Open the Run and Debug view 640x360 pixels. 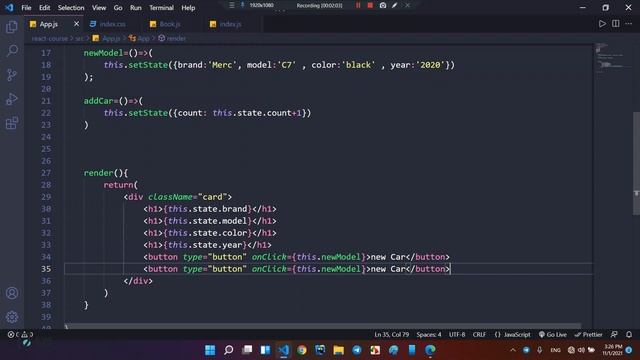[12, 99]
